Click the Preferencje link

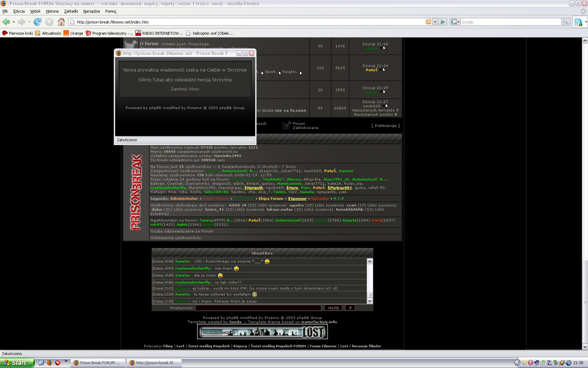pos(385,125)
